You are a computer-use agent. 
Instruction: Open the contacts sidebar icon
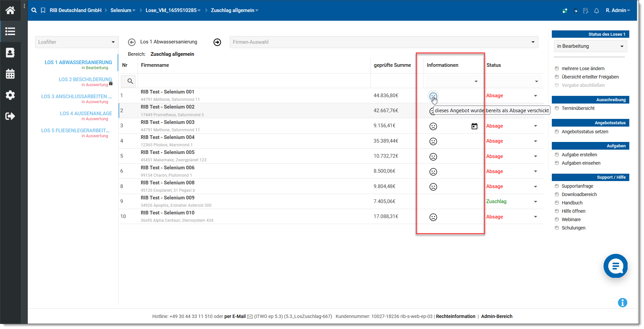coord(10,53)
